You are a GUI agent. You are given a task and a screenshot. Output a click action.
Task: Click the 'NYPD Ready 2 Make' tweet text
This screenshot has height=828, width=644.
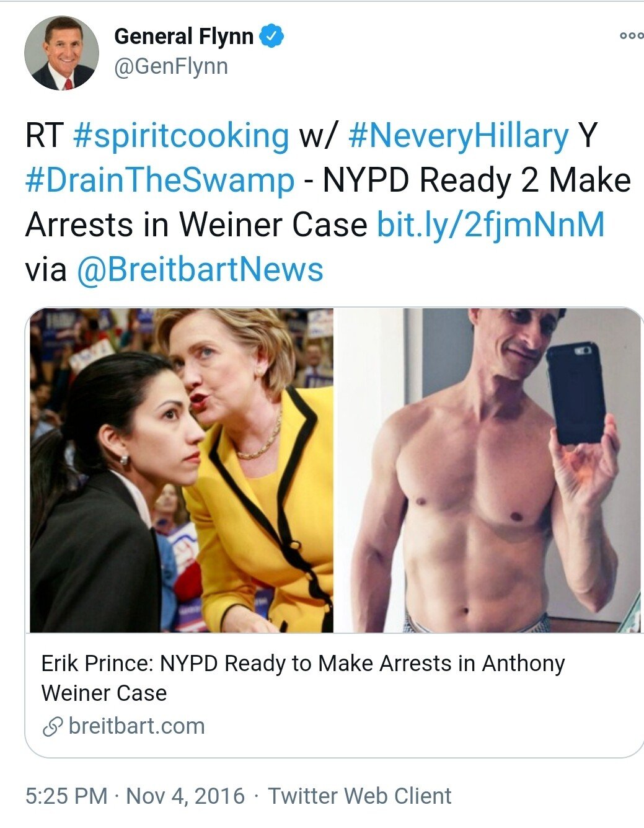point(477,180)
